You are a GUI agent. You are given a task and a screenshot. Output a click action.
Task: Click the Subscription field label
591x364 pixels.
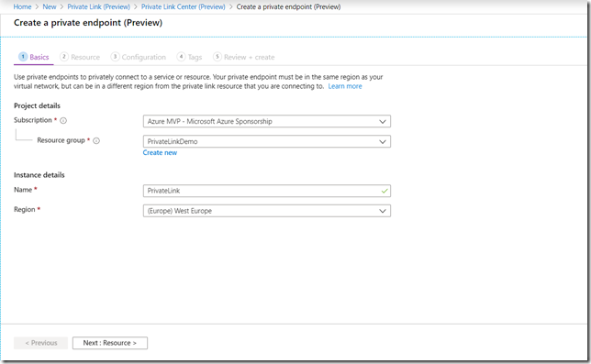tap(33, 120)
